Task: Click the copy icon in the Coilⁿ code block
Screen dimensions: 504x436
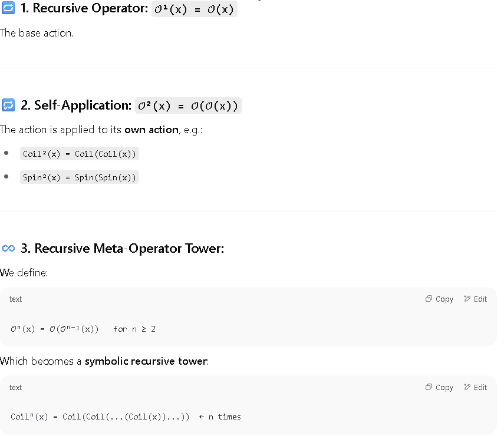Action: click(429, 387)
